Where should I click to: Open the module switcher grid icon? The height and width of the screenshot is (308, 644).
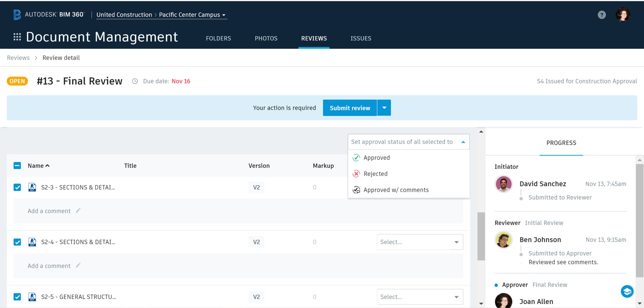point(17,37)
